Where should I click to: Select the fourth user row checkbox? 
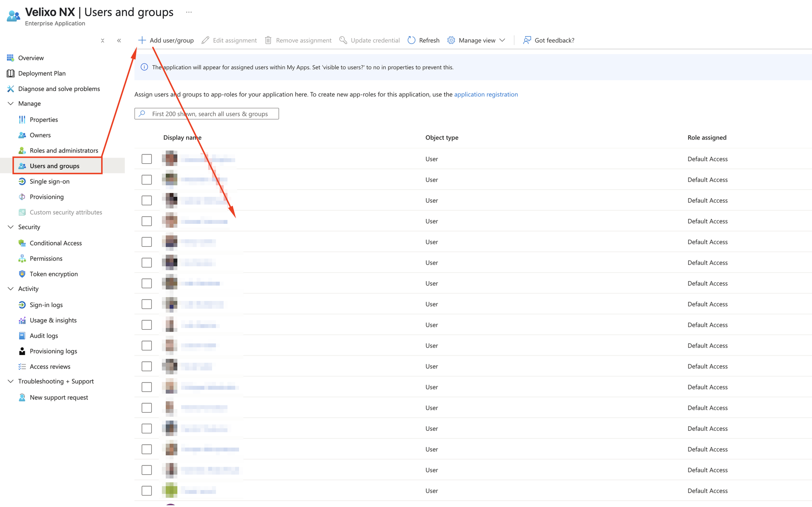coord(147,221)
